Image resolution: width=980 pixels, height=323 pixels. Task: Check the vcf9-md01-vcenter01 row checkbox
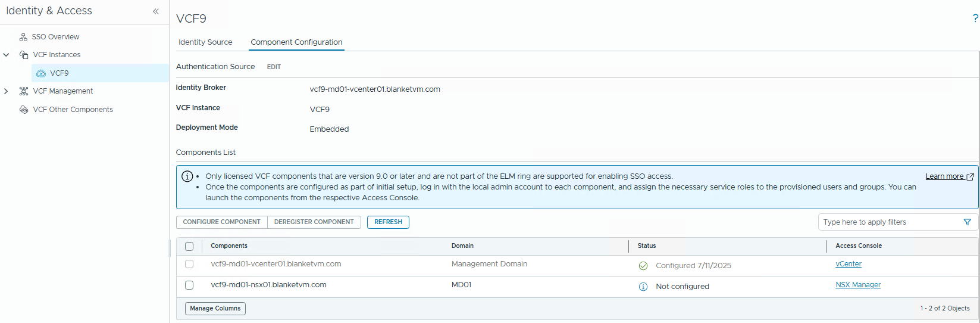coord(189,264)
